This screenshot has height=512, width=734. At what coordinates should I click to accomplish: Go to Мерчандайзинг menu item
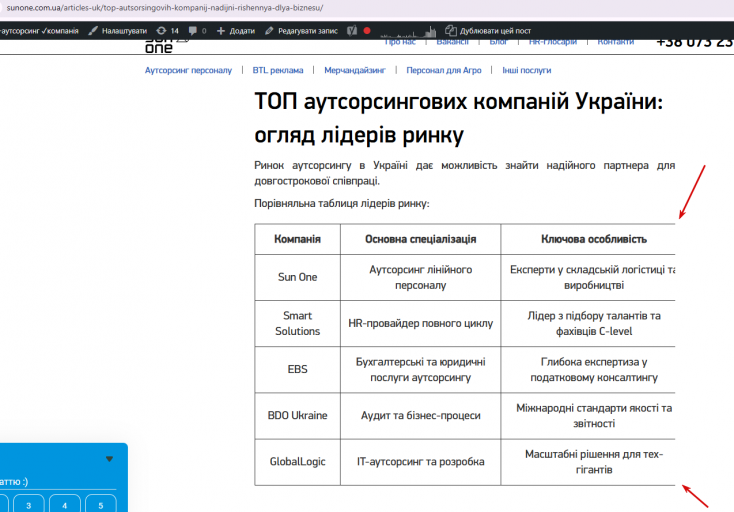pos(355,70)
